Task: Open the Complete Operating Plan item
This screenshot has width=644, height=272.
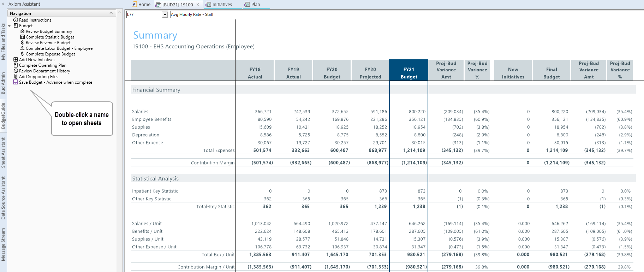Action: 42,65
